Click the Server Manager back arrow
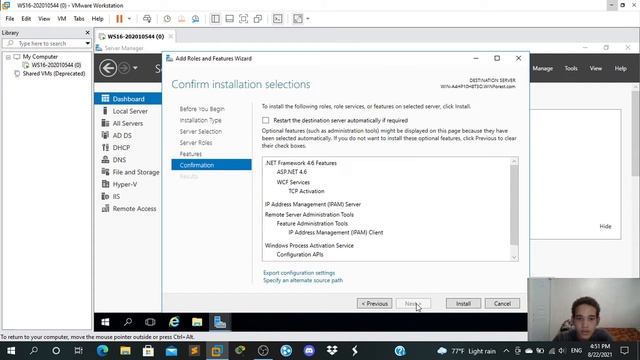 pos(108,68)
